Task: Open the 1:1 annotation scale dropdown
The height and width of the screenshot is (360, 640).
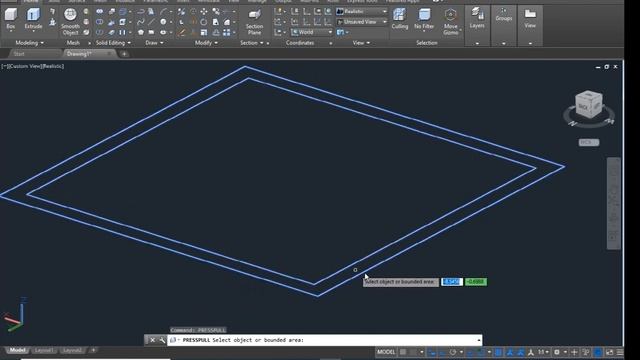Action: pyautogui.click(x=543, y=352)
